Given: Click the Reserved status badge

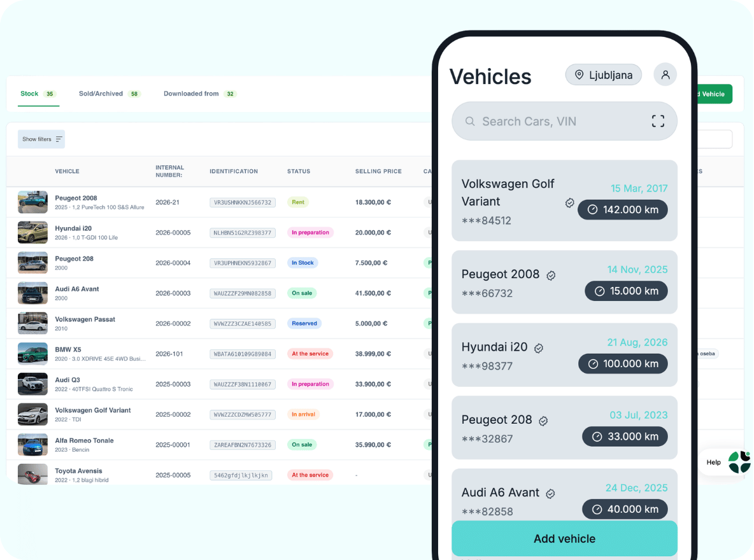Looking at the screenshot, I should pyautogui.click(x=304, y=323).
